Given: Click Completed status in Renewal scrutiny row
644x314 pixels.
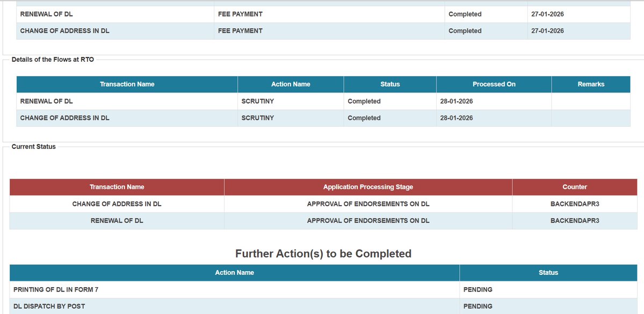Looking at the screenshot, I should pyautogui.click(x=364, y=101).
